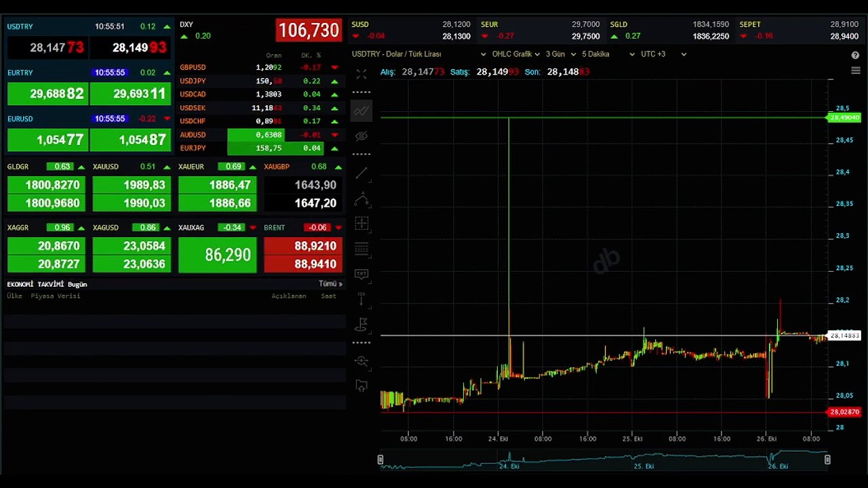Select the zoom magnifier tool
This screenshot has width=868, height=488.
[x=361, y=361]
